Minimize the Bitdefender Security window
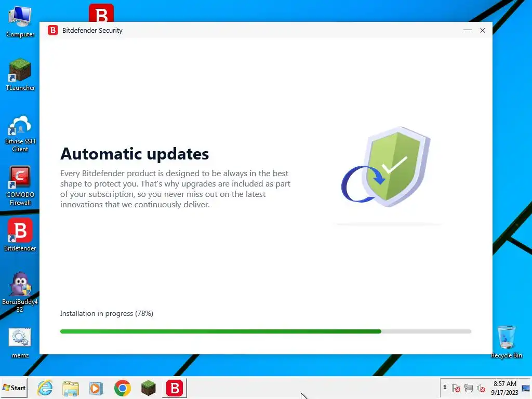Image resolution: width=532 pixels, height=399 pixels. point(468,30)
